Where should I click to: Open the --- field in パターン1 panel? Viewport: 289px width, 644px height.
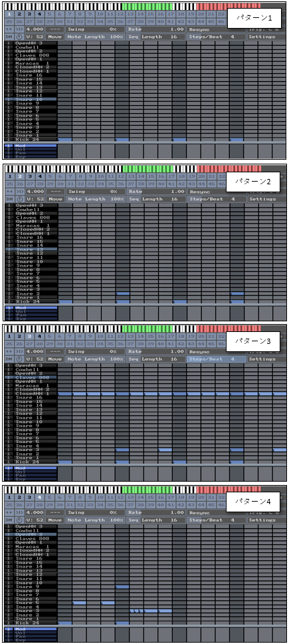tap(54, 29)
